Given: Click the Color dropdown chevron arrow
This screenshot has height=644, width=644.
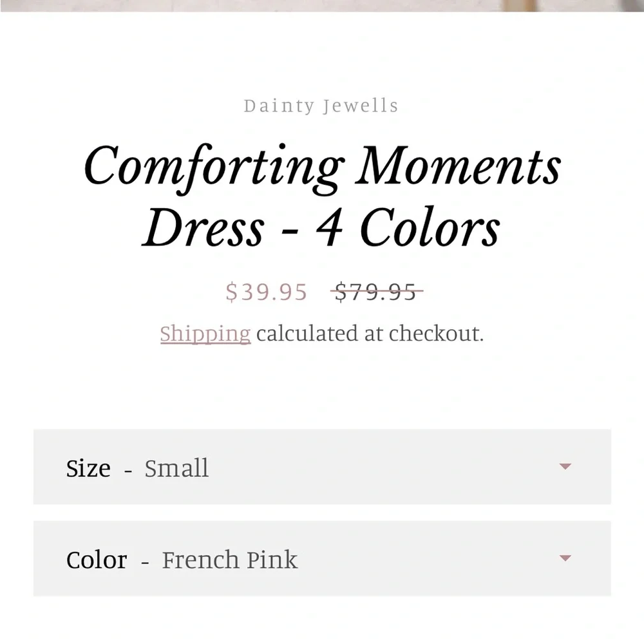Looking at the screenshot, I should point(565,558).
